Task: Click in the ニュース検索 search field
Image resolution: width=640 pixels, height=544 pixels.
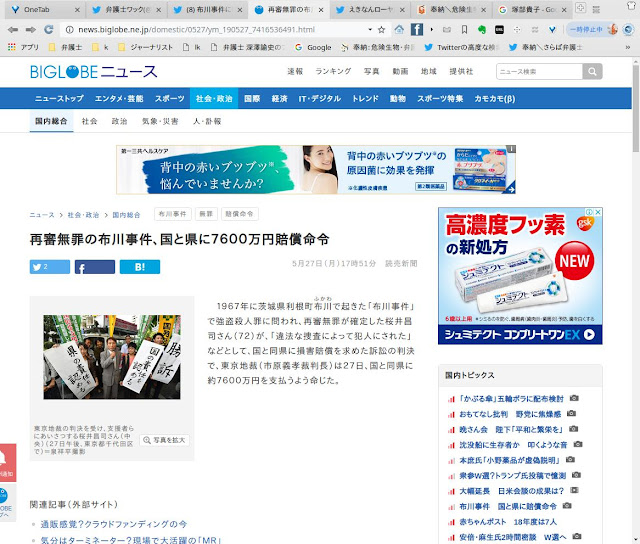Action: pos(539,72)
